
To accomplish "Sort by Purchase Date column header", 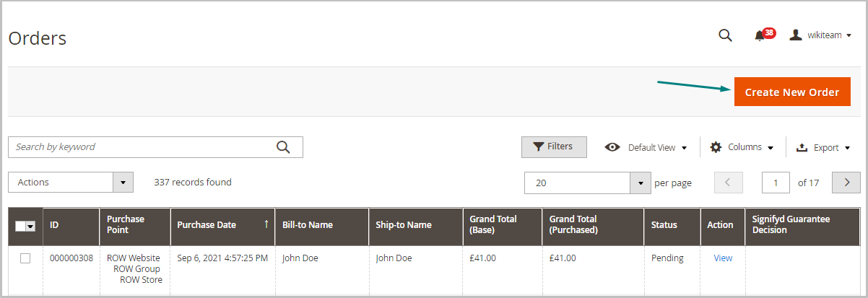I will [207, 225].
